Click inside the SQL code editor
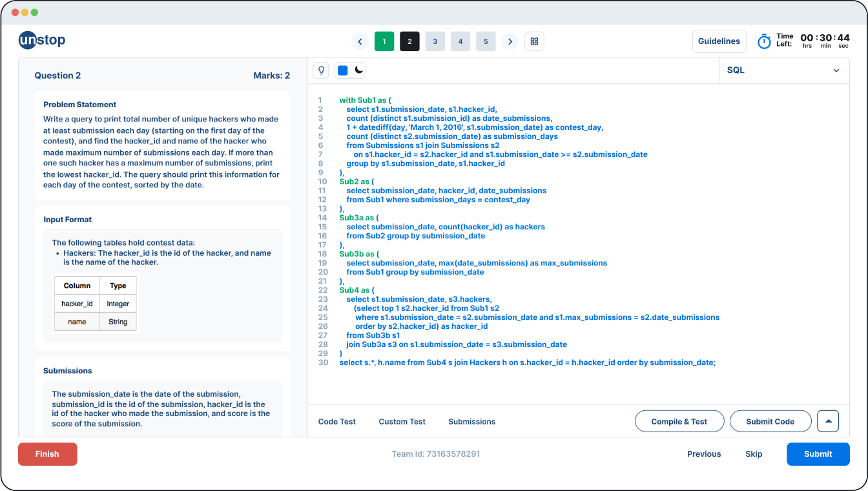This screenshot has width=868, height=491. pyautogui.click(x=578, y=258)
